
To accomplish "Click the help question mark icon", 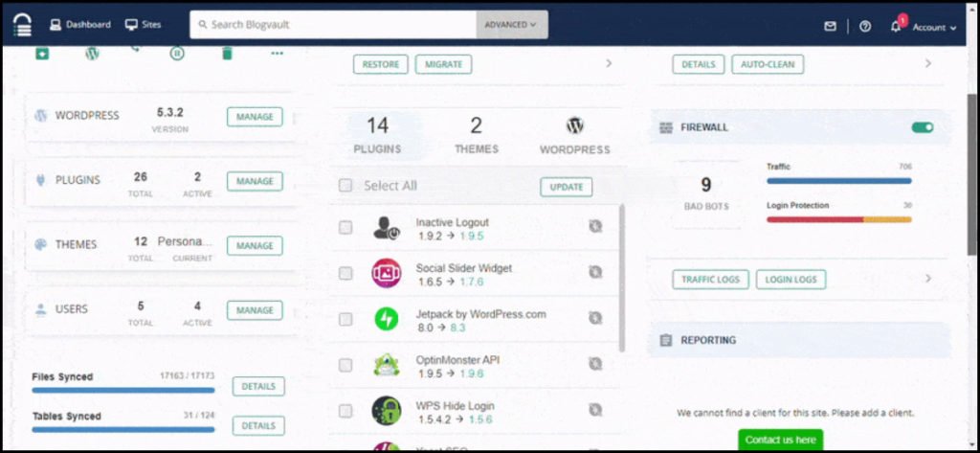I will pos(865,27).
